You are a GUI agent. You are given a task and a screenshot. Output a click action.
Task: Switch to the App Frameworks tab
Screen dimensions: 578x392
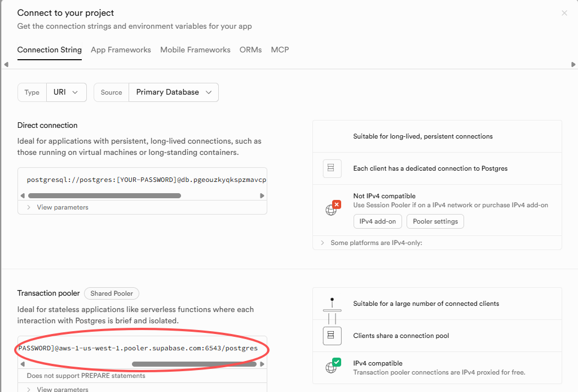(121, 50)
